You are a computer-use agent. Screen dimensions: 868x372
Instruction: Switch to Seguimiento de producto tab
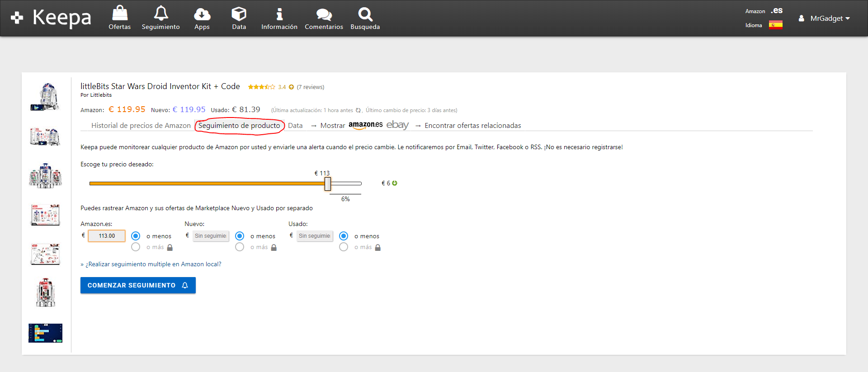pyautogui.click(x=239, y=126)
